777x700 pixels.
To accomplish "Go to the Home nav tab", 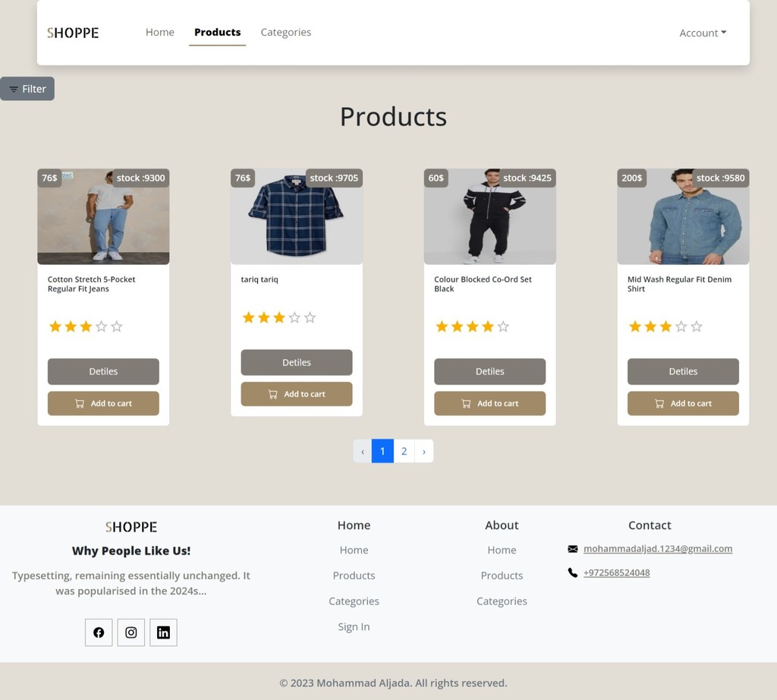I will [159, 32].
